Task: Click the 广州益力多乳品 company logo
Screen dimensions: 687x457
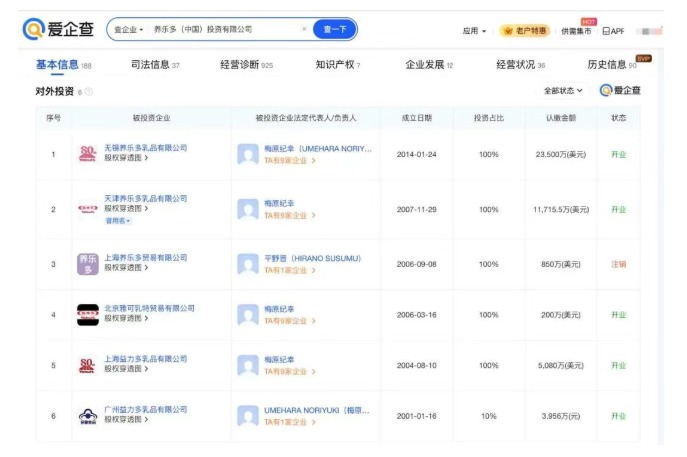Action: 88,416
